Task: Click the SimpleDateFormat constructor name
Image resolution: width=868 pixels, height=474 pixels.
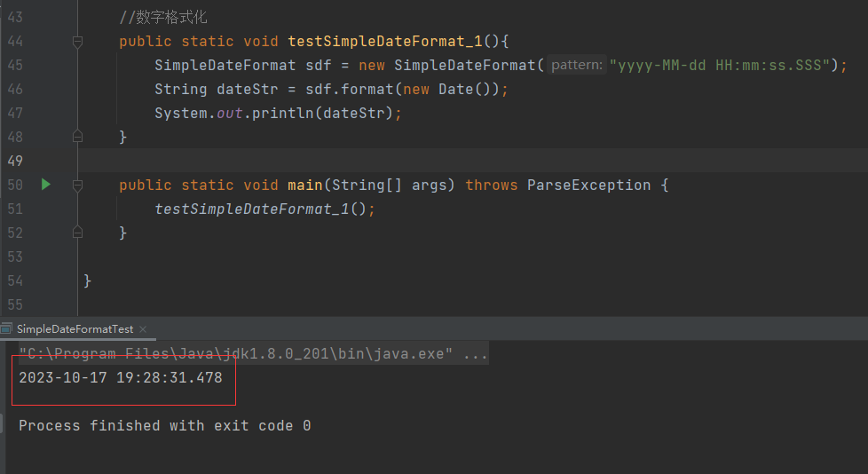Action: [x=465, y=65]
